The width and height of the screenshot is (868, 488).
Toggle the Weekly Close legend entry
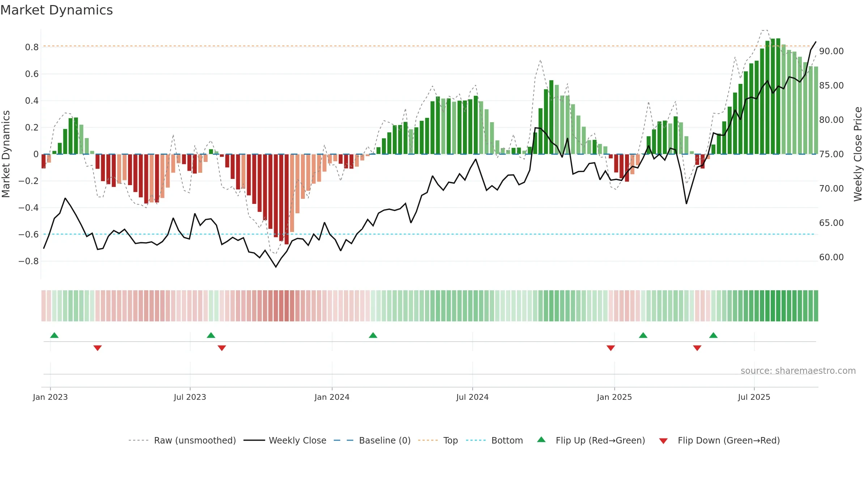[x=285, y=440]
